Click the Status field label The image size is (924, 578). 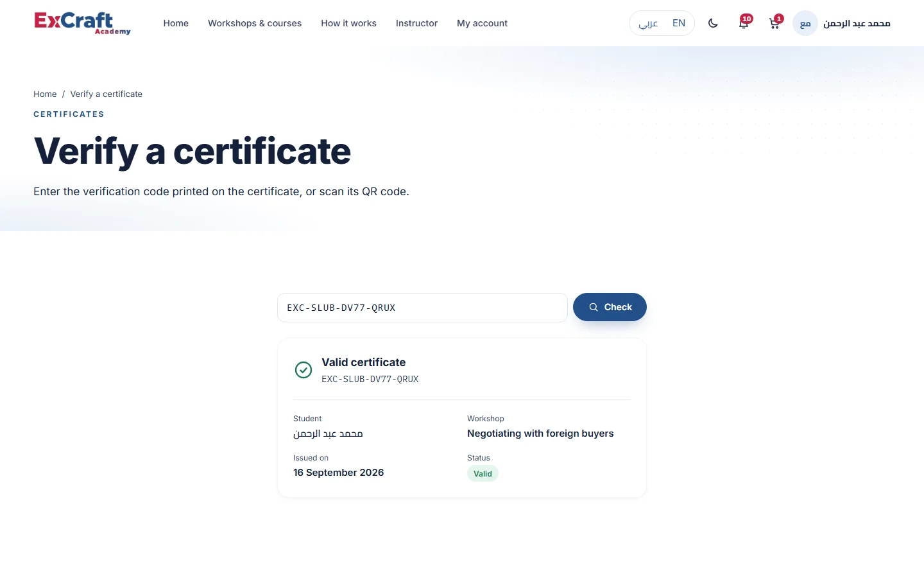[x=479, y=458]
